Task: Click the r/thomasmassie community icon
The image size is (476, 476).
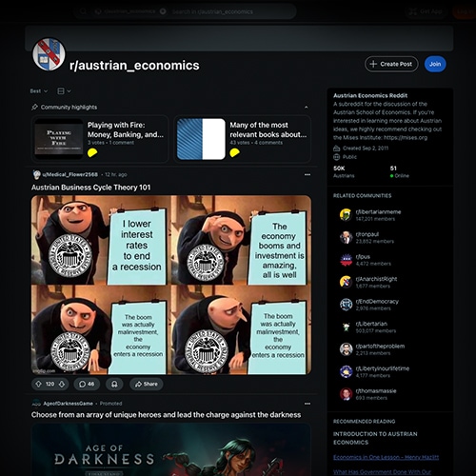Action: tap(346, 394)
